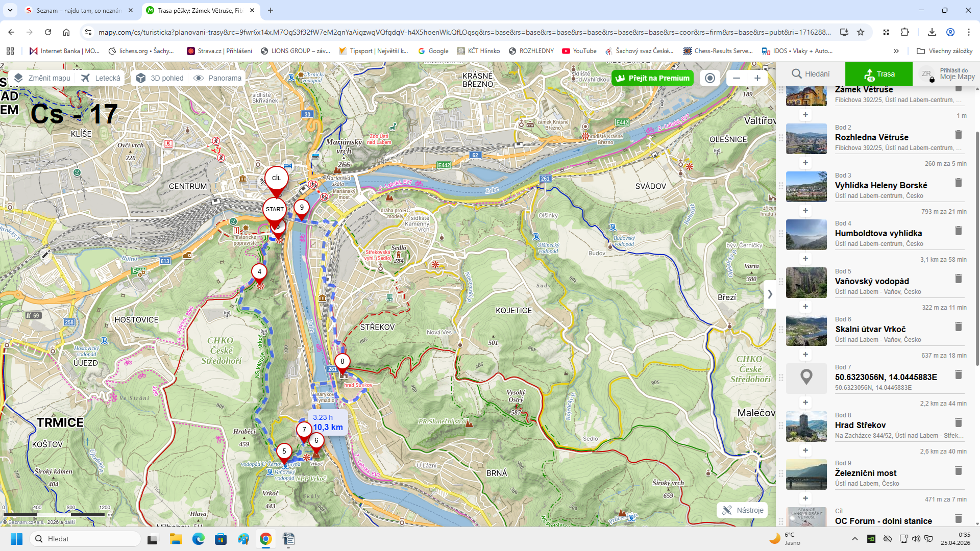The height and width of the screenshot is (551, 980).
Task: Click the route panel scrollbar
Action: (x=977, y=248)
